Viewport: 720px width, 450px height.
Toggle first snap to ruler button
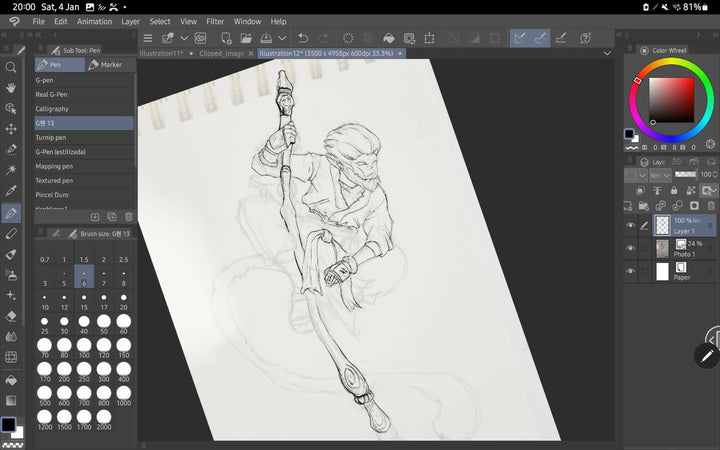[x=520, y=38]
